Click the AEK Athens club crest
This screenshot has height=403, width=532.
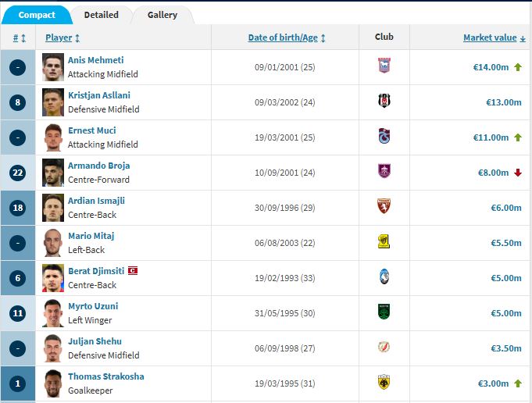(x=384, y=383)
